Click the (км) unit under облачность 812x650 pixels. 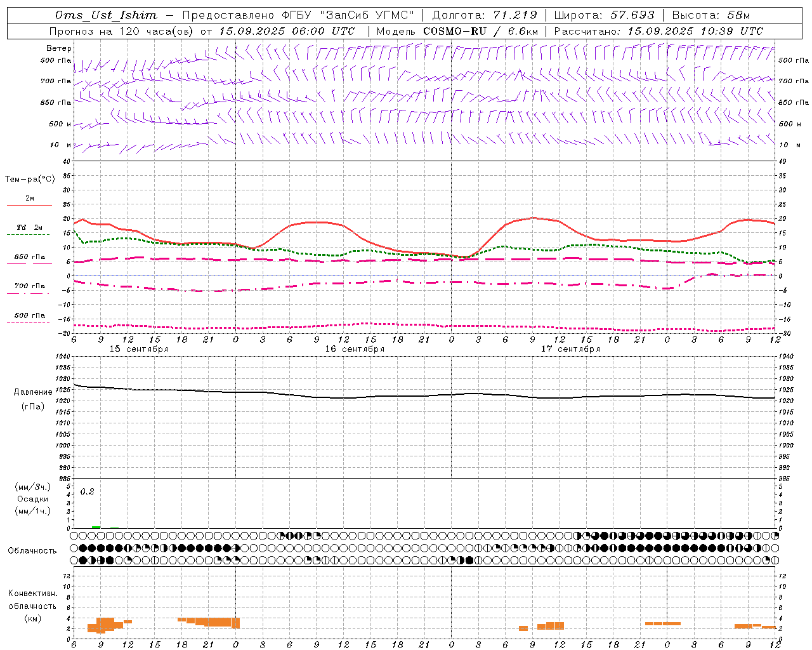33,618
